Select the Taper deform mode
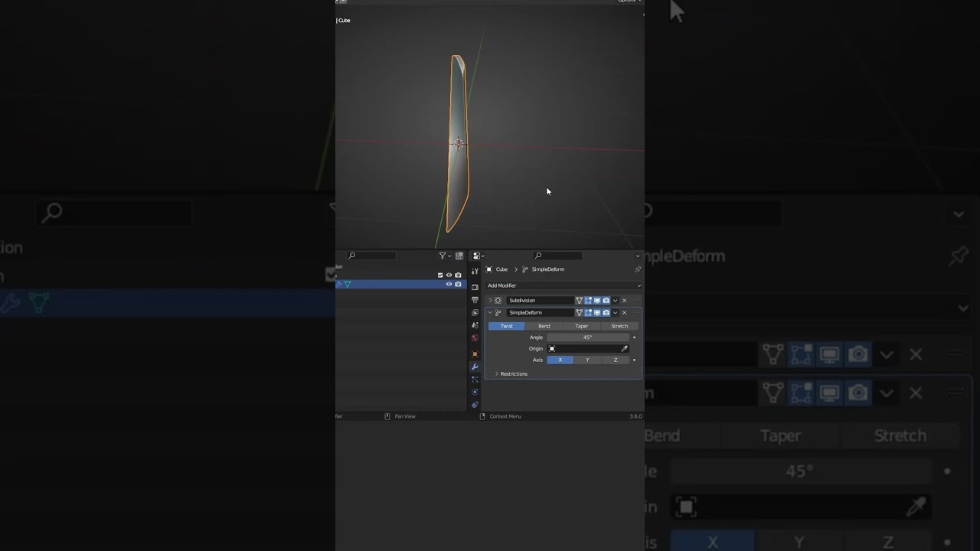The image size is (980, 551). pos(582,326)
